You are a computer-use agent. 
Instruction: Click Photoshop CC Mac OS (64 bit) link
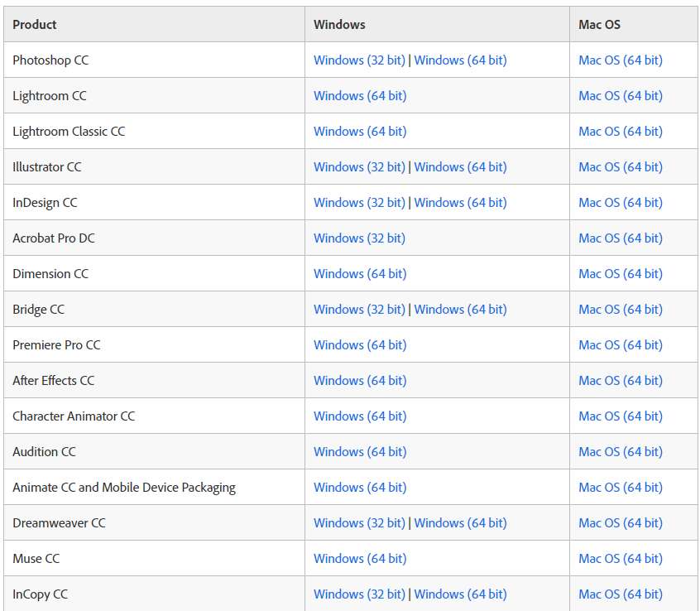[x=621, y=60]
